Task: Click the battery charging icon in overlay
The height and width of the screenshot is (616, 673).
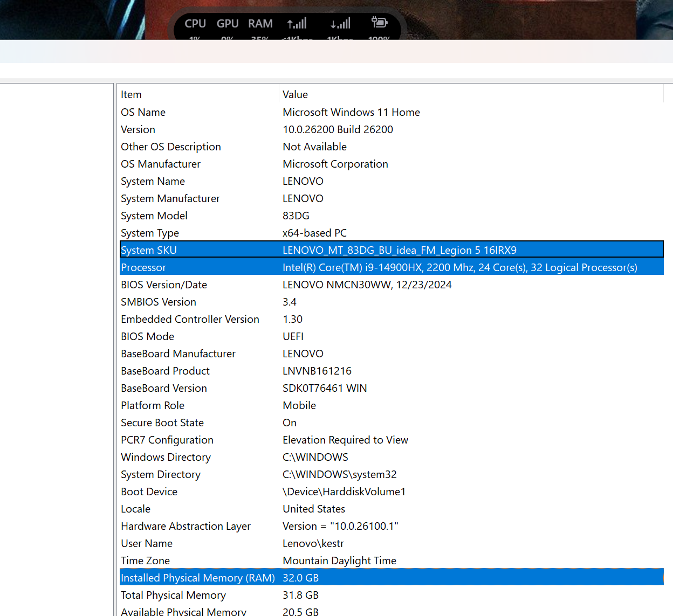Action: click(x=379, y=22)
